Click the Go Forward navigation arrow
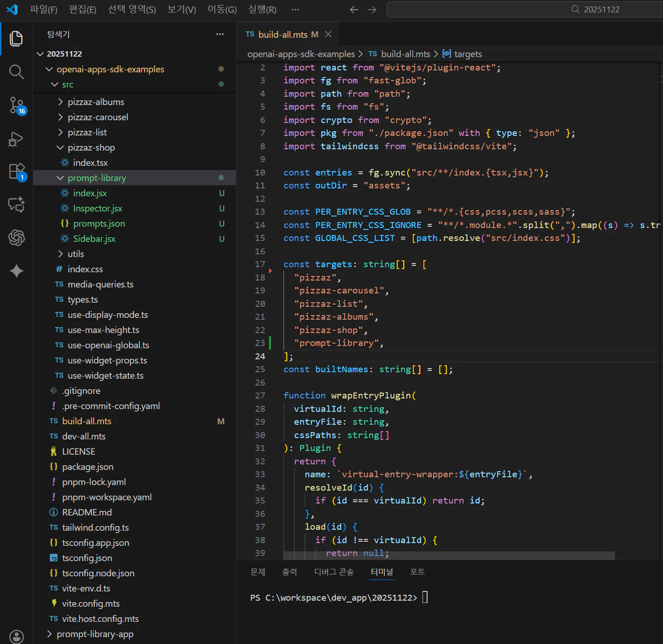663x644 pixels. pyautogui.click(x=372, y=9)
